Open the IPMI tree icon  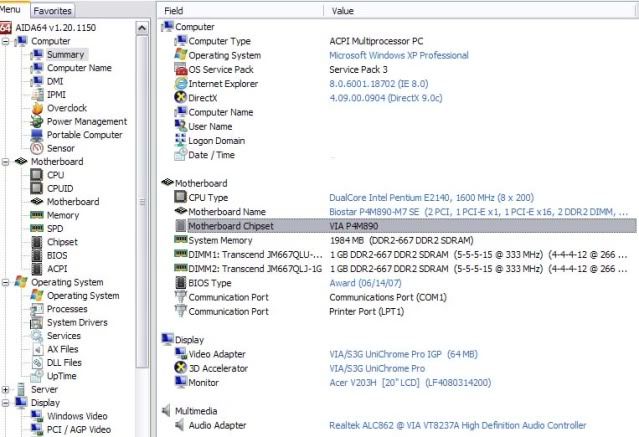[37, 95]
